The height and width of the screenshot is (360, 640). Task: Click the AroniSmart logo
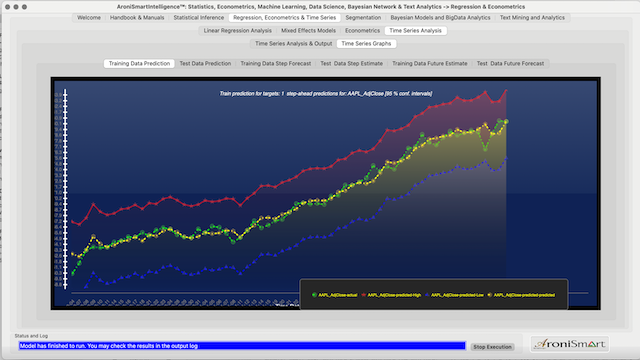point(570,344)
